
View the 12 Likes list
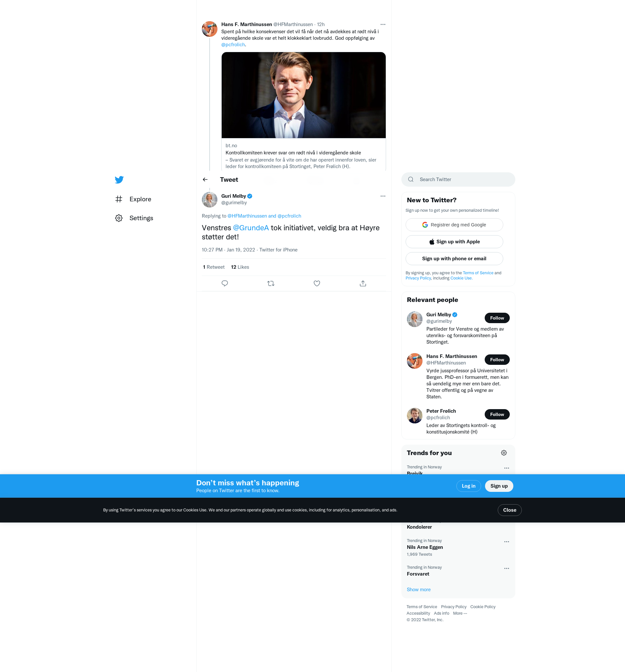coord(240,267)
